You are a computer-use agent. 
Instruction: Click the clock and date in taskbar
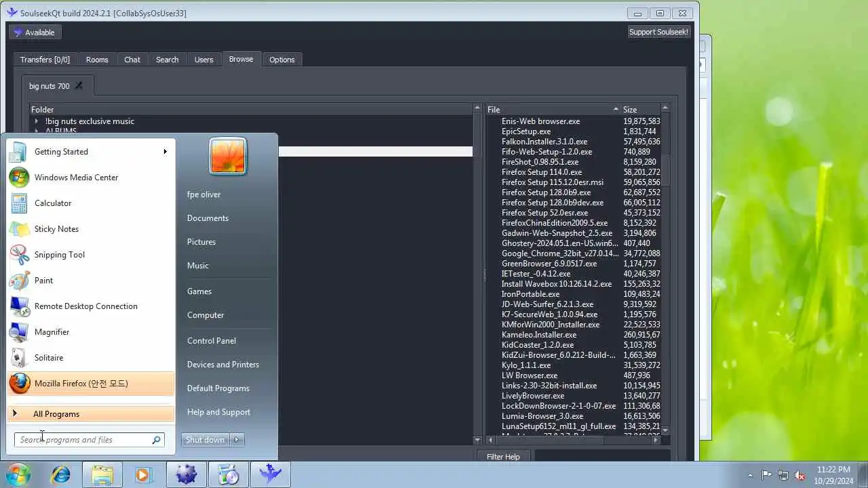point(833,474)
